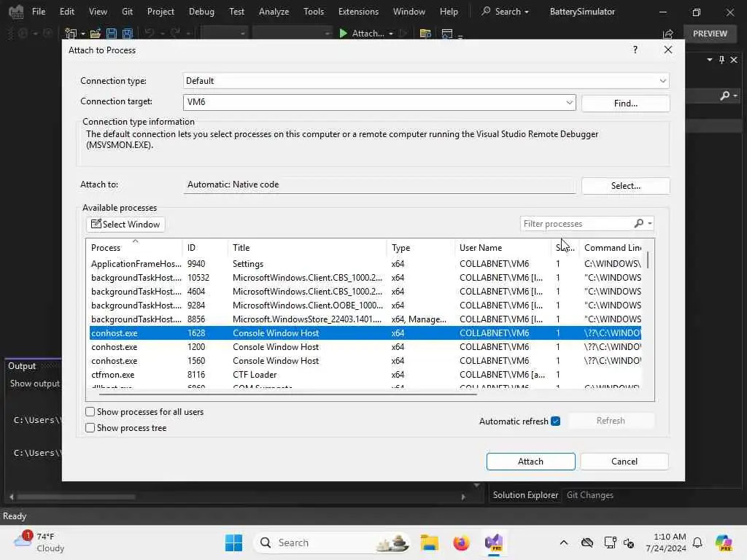Click the filter processes magnifier icon
The image size is (747, 560).
pos(639,223)
